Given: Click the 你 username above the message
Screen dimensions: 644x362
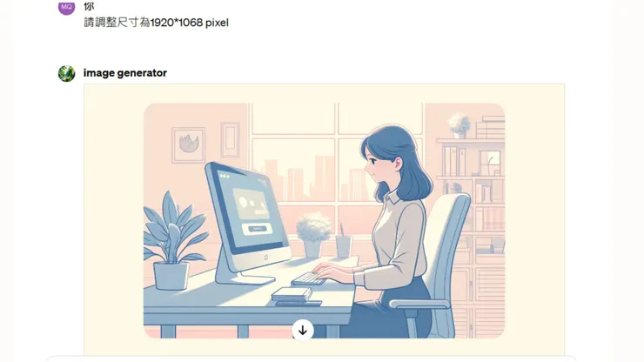Looking at the screenshot, I should (89, 7).
